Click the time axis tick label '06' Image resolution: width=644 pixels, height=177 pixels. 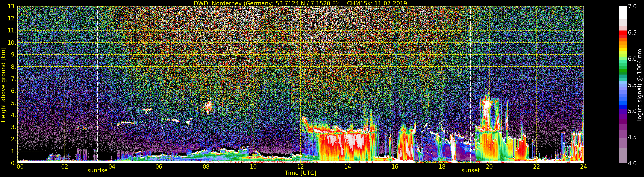[159, 167]
